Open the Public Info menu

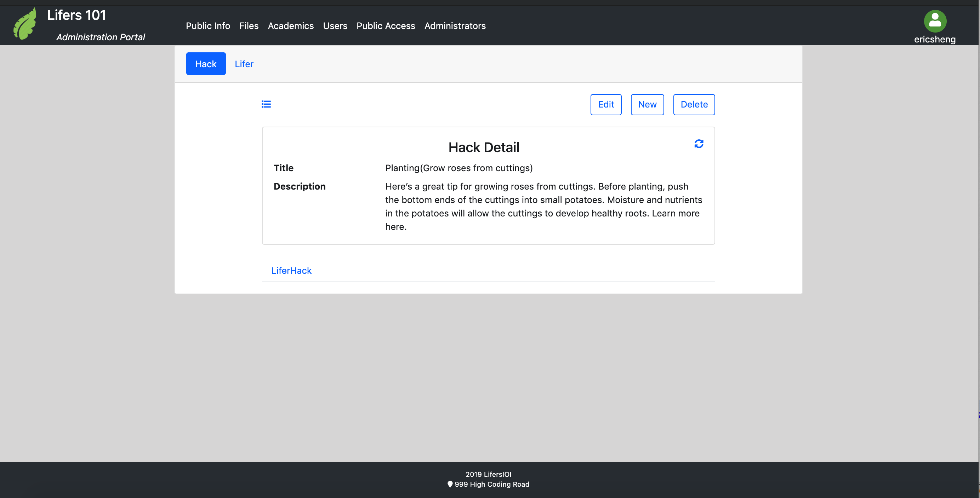[x=208, y=26]
